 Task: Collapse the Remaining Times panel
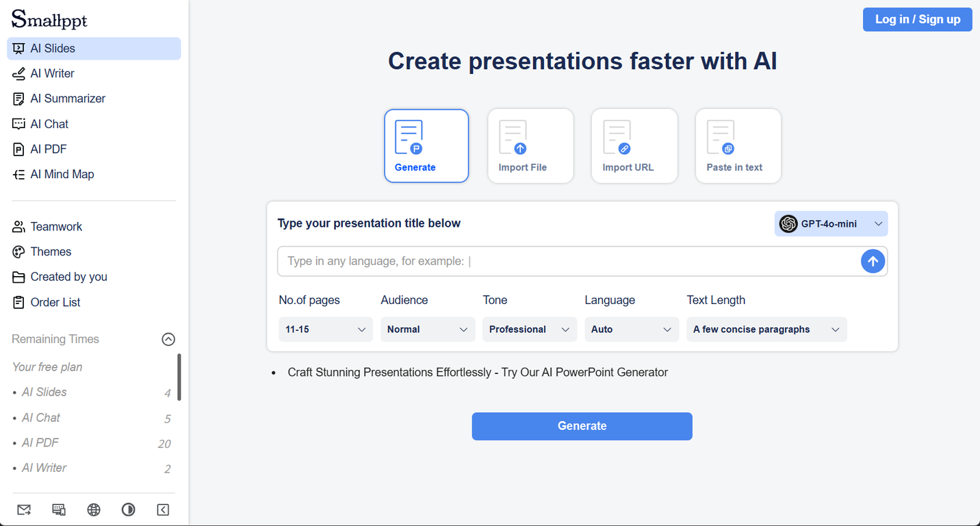(168, 338)
